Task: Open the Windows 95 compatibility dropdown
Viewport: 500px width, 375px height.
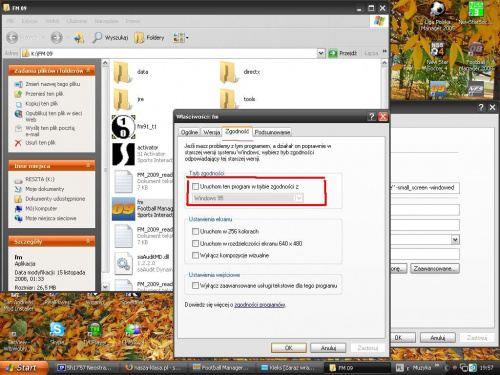Action: coord(299,198)
